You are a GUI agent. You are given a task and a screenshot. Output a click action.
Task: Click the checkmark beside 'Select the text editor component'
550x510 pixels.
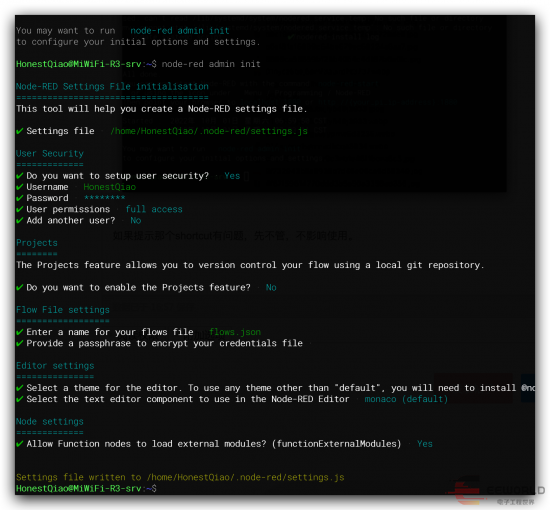[20, 399]
